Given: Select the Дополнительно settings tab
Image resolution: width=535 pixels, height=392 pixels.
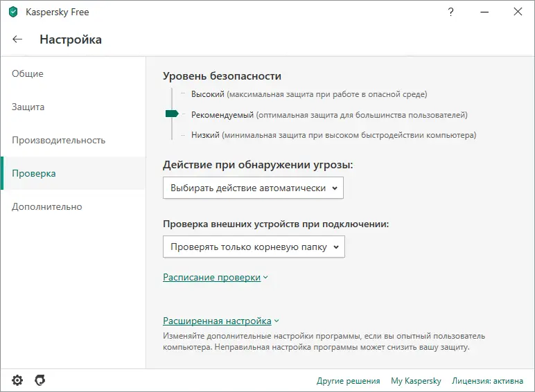Looking at the screenshot, I should [47, 207].
